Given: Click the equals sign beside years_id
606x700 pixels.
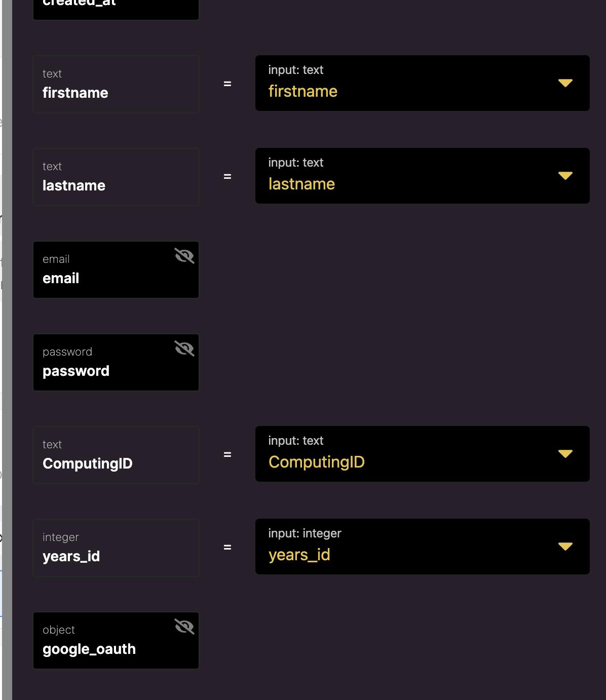Looking at the screenshot, I should coord(228,547).
